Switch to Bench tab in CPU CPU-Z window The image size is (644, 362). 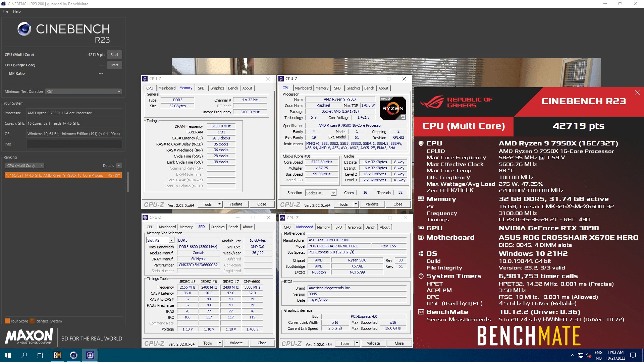(369, 88)
